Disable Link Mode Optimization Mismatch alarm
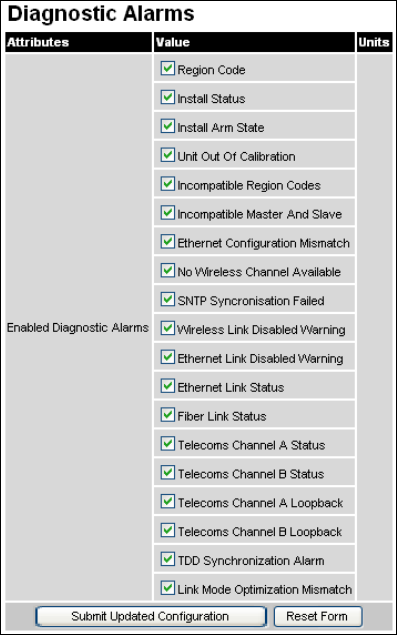397x635 pixels. click(167, 588)
